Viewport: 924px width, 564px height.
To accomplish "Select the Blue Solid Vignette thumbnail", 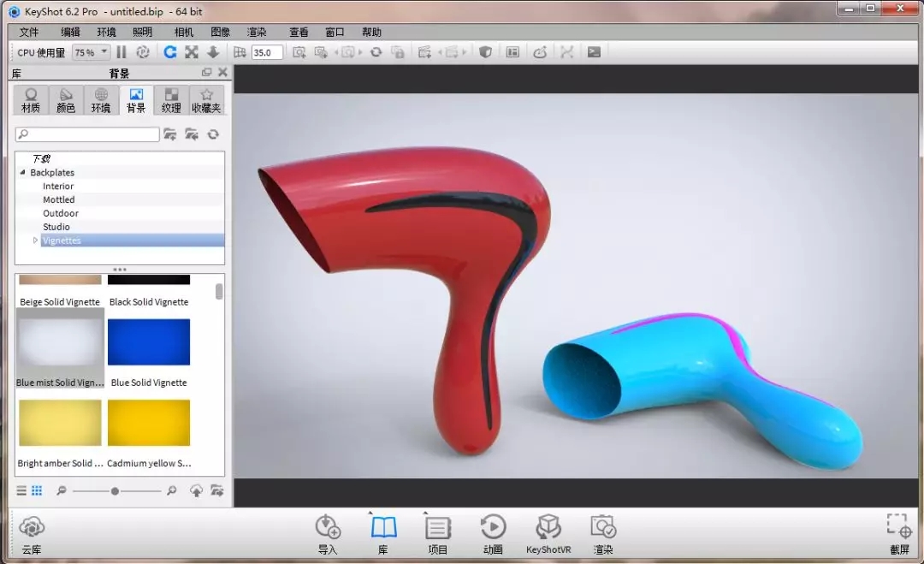I will coord(149,342).
